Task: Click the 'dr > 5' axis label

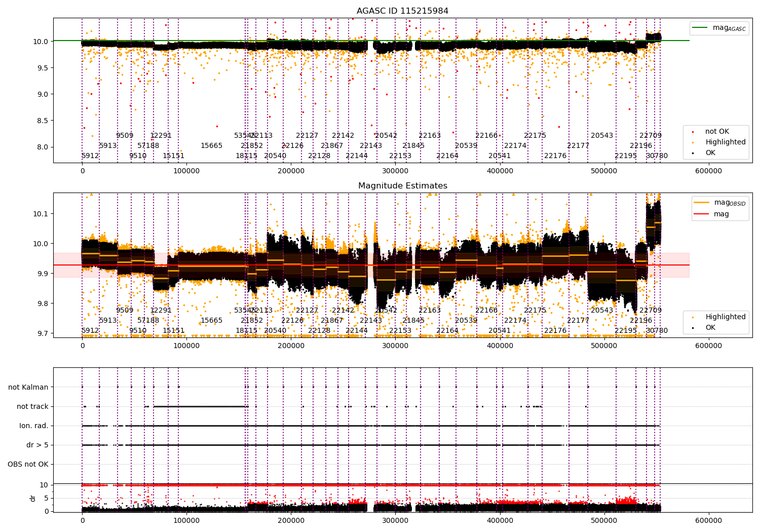Action: [x=37, y=445]
